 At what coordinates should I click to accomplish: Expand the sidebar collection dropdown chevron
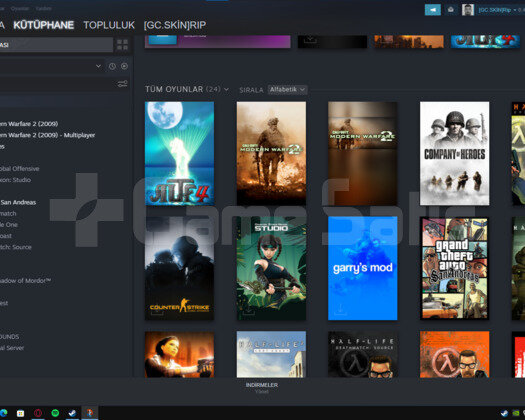tap(98, 66)
